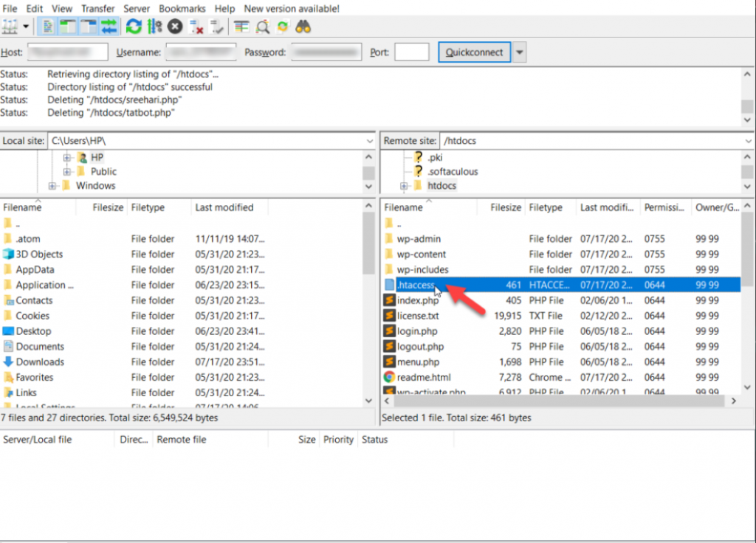Toggle transfer queue display
The image size is (756, 543).
[109, 27]
